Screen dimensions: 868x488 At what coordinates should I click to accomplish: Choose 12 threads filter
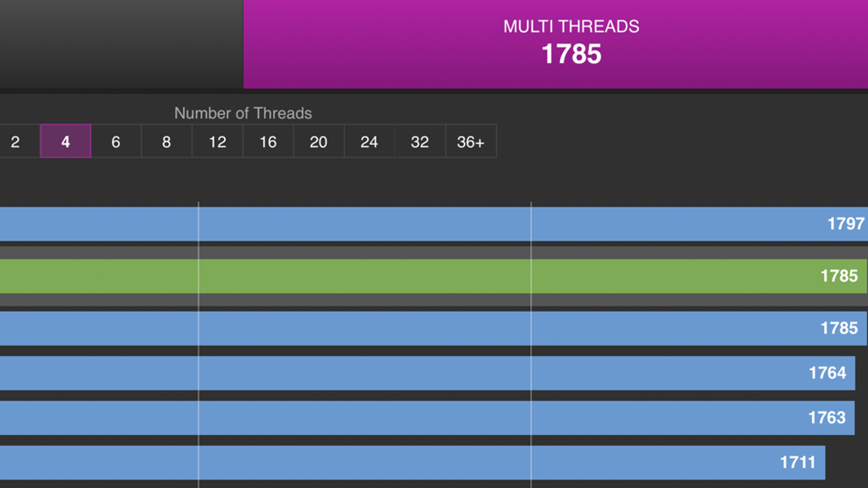click(x=218, y=142)
